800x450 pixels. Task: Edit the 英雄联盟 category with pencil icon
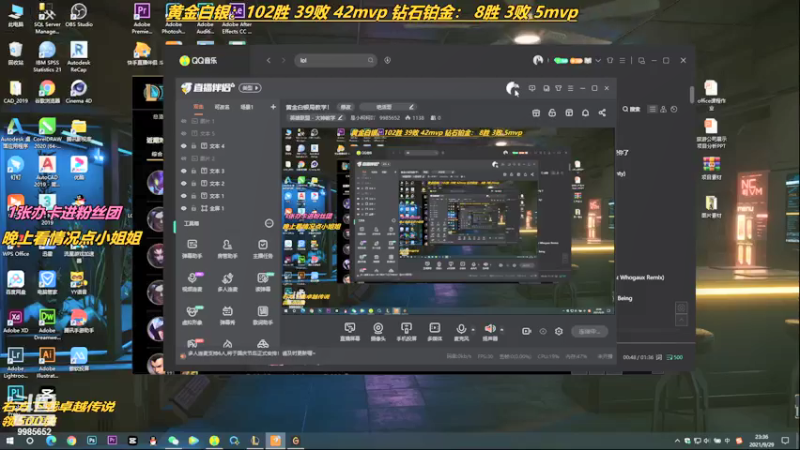click(341, 118)
